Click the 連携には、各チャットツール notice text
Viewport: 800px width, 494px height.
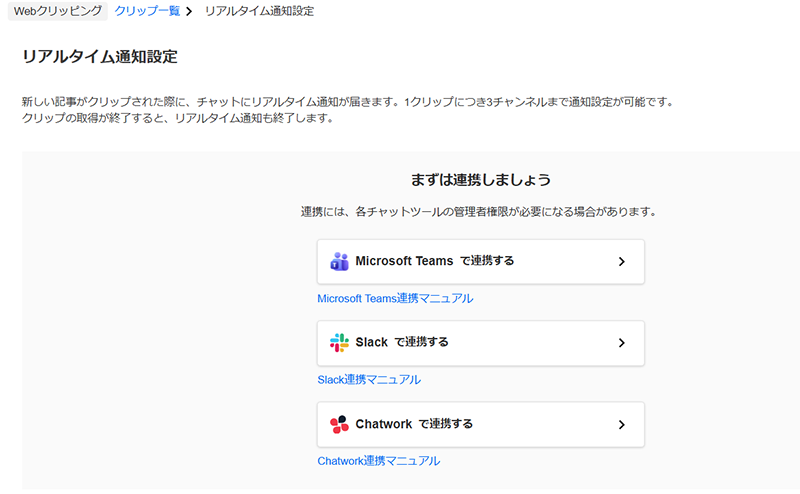coord(480,211)
